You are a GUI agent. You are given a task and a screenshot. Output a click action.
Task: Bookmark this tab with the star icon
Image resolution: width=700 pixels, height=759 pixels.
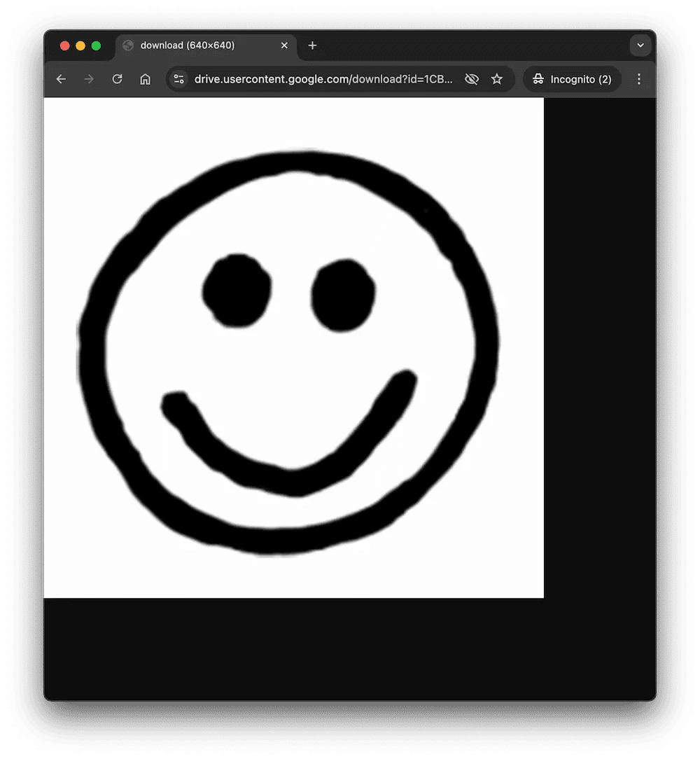497,79
